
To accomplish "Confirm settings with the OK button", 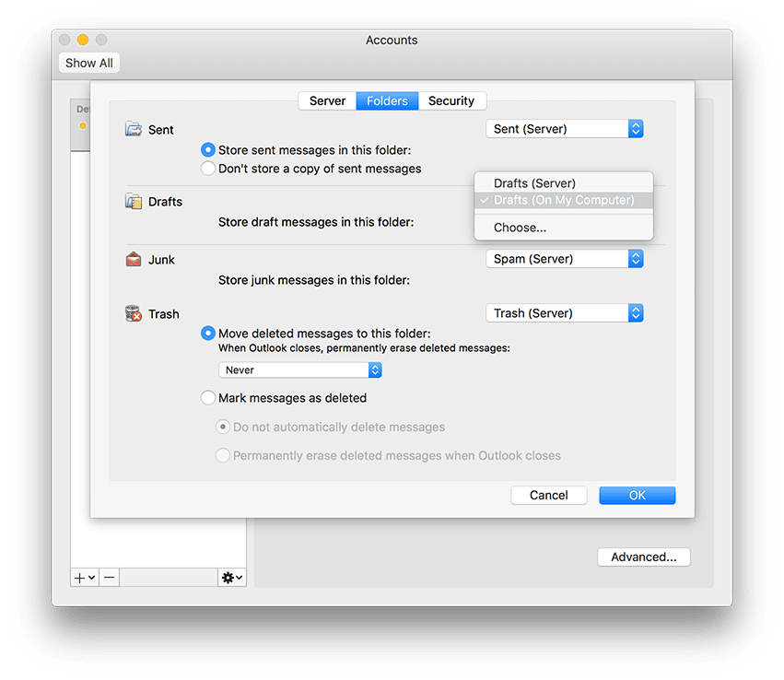I will pos(637,495).
